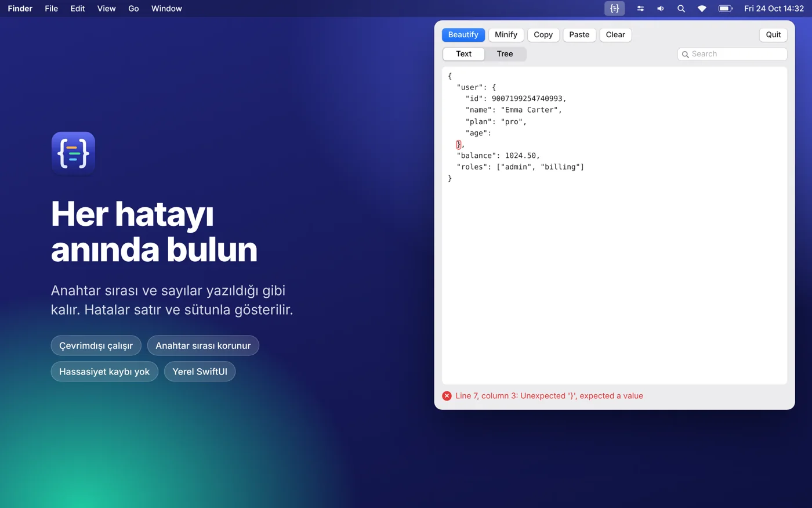Click the "age": line in the editor
This screenshot has width=812, height=508.
click(478, 133)
